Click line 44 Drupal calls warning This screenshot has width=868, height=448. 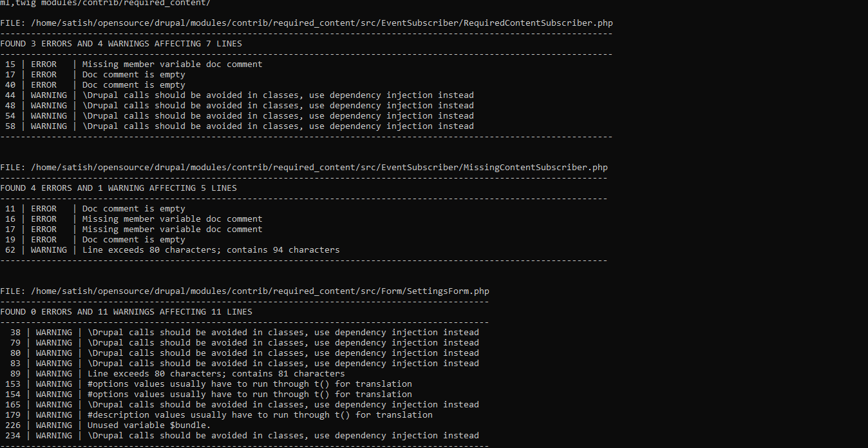pyautogui.click(x=240, y=95)
